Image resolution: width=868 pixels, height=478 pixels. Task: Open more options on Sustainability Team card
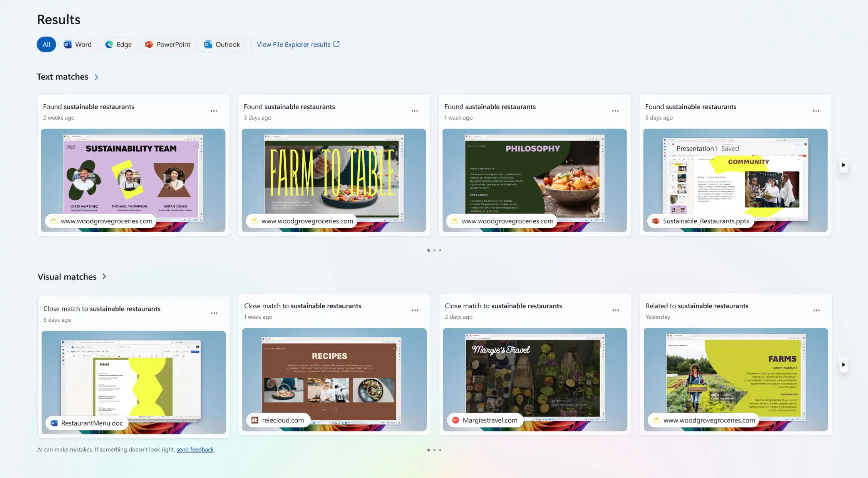[x=214, y=111]
